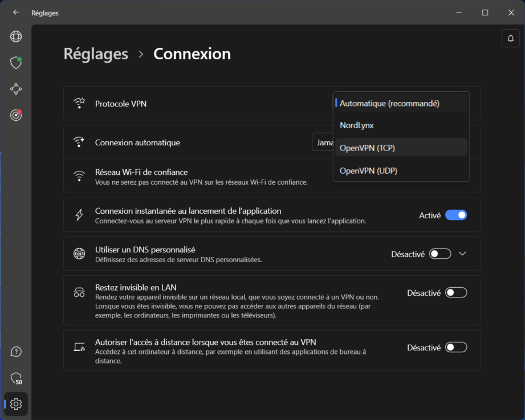Open Réseau Wi-Fi de confiance setting
Viewport: 525px width, 420px height.
tap(272, 176)
